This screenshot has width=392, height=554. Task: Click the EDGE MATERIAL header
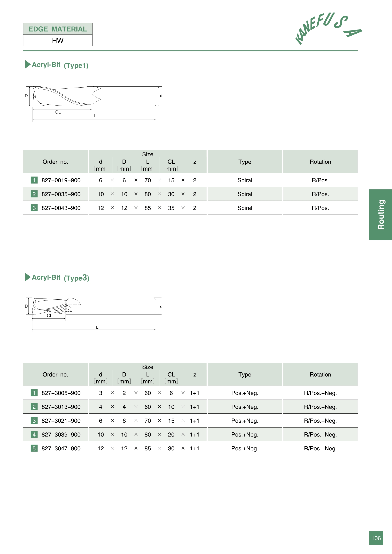58,29
